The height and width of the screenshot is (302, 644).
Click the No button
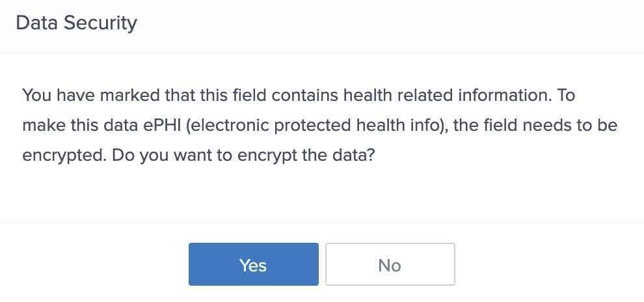point(390,264)
